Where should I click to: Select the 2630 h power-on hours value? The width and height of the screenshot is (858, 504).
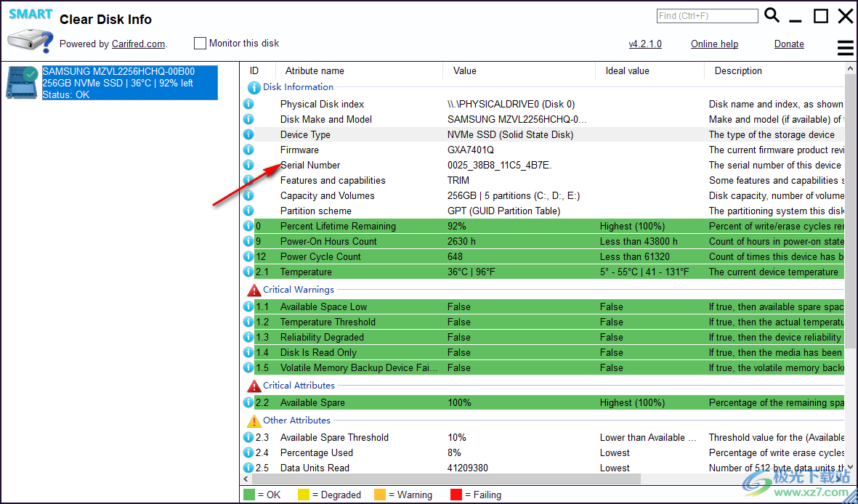pyautogui.click(x=462, y=241)
